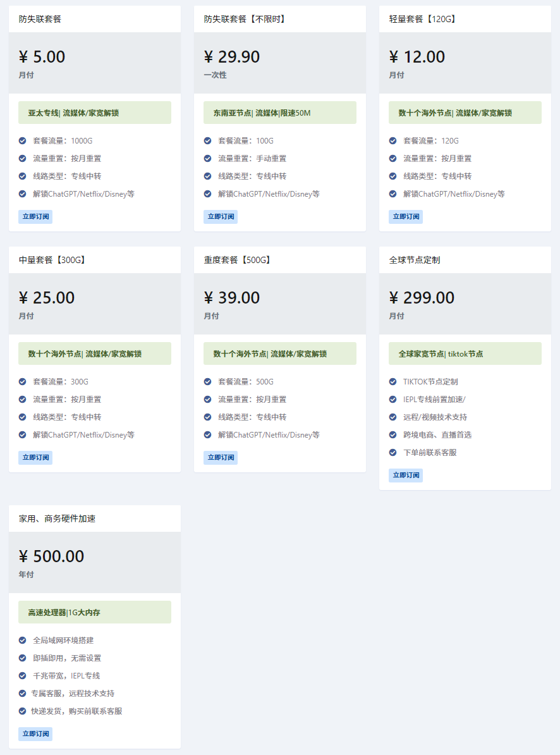The image size is (560, 755).
Task: Click the 全球家宽节点| tiktok节点 banner
Action: pos(465,353)
